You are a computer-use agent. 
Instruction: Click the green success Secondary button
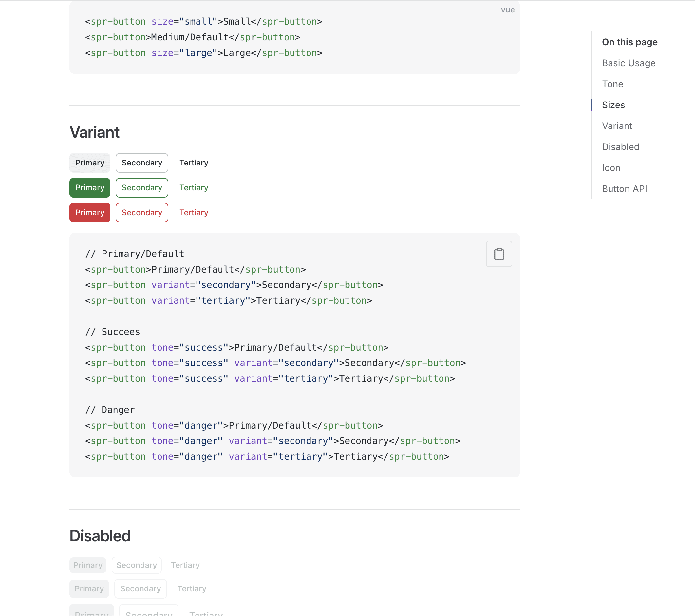[x=142, y=187]
